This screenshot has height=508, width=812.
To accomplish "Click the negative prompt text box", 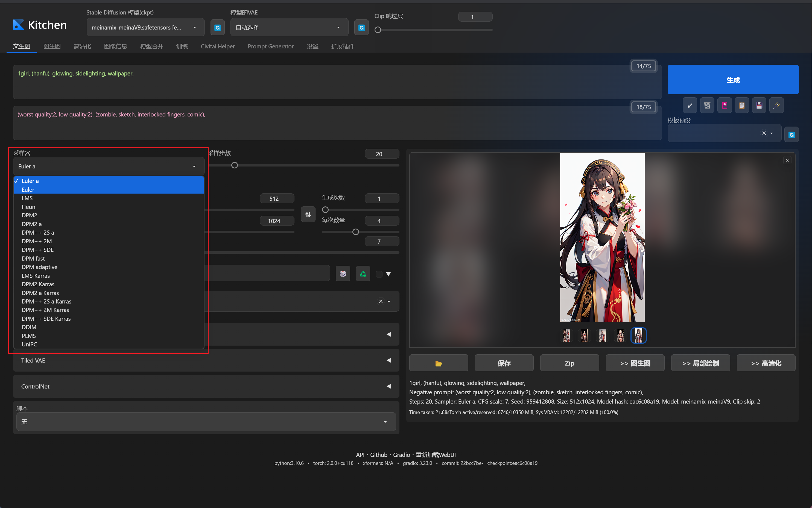I will click(x=337, y=123).
